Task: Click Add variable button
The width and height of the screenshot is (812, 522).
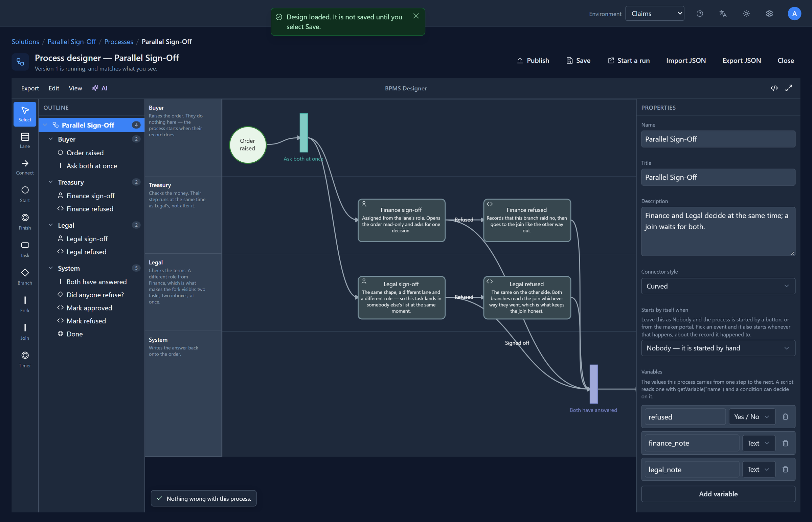Action: 718,494
